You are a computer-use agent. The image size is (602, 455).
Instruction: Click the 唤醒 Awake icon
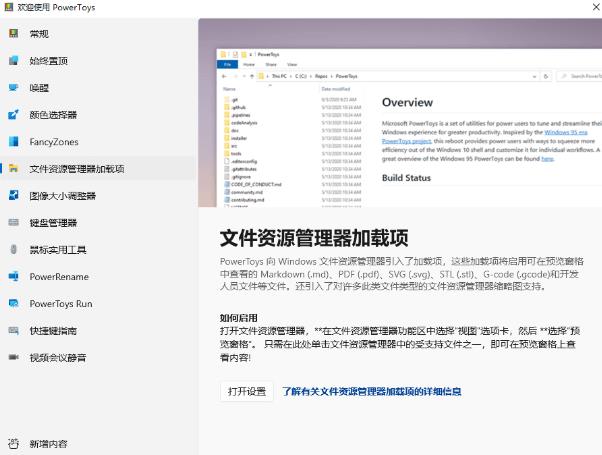[x=13, y=88]
